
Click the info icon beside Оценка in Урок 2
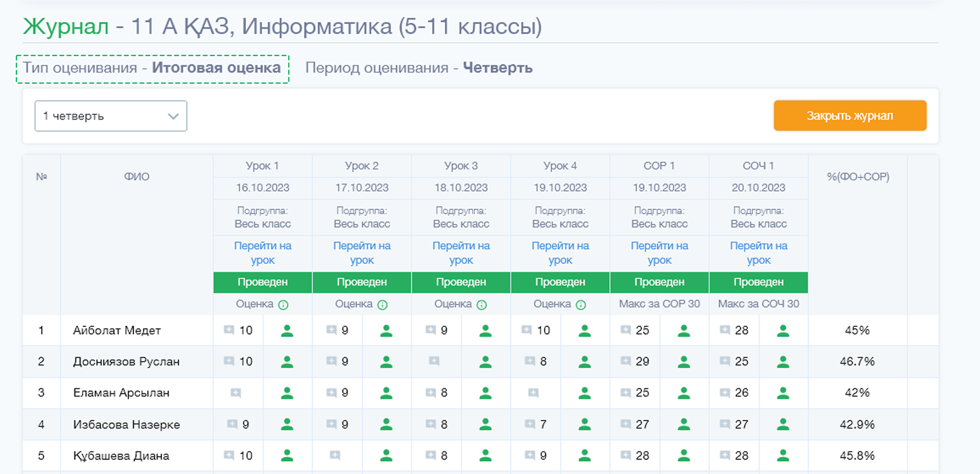point(382,305)
